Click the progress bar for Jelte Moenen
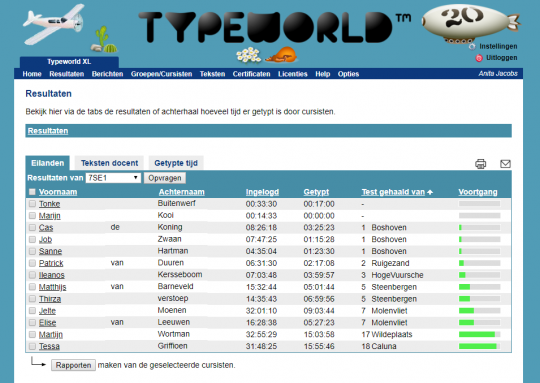This screenshot has width=540, height=383. (x=479, y=311)
